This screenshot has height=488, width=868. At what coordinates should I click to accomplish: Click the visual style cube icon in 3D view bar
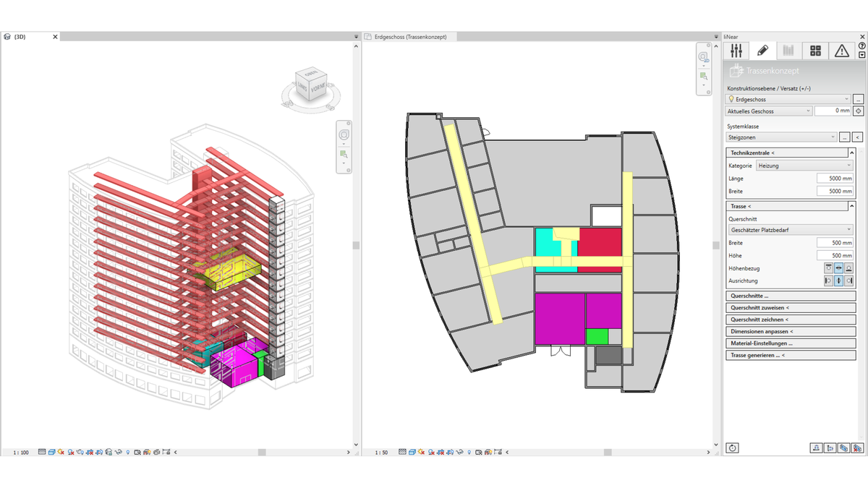(x=52, y=453)
